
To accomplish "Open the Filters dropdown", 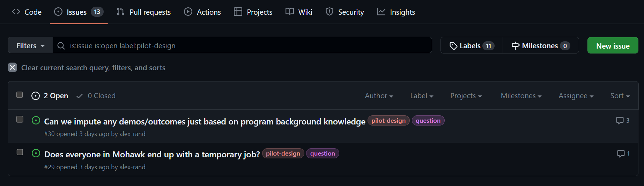I will [x=30, y=46].
